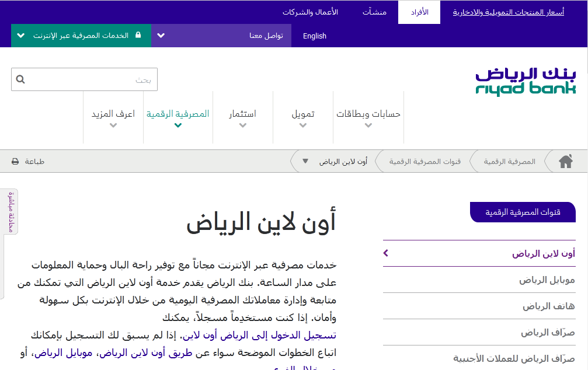Open the اعرف المزيد menu

113,117
